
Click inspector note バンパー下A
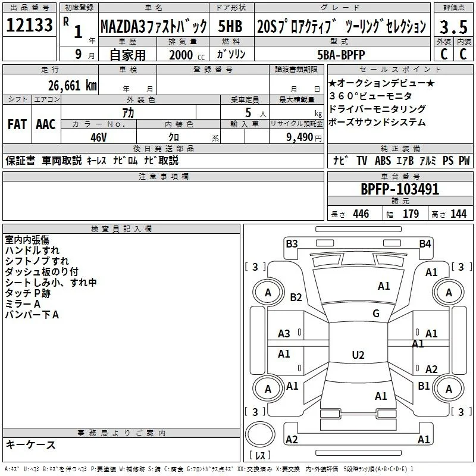coord(32,315)
